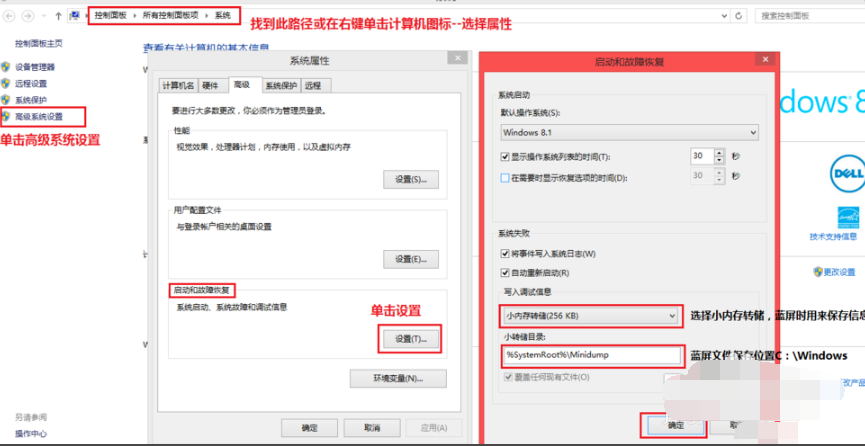Viewport: 865px width, 446px height.
Task: Toggle 将事件写入系统日志 checkbox
Action: click(504, 254)
